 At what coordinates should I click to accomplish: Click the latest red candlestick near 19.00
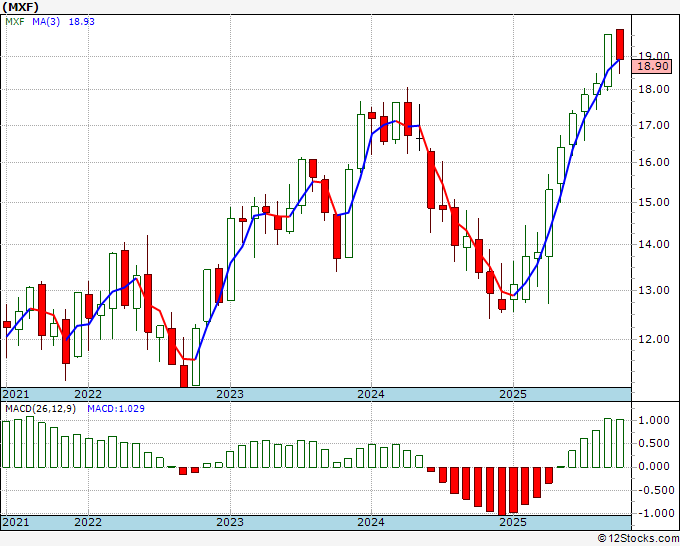pos(620,45)
